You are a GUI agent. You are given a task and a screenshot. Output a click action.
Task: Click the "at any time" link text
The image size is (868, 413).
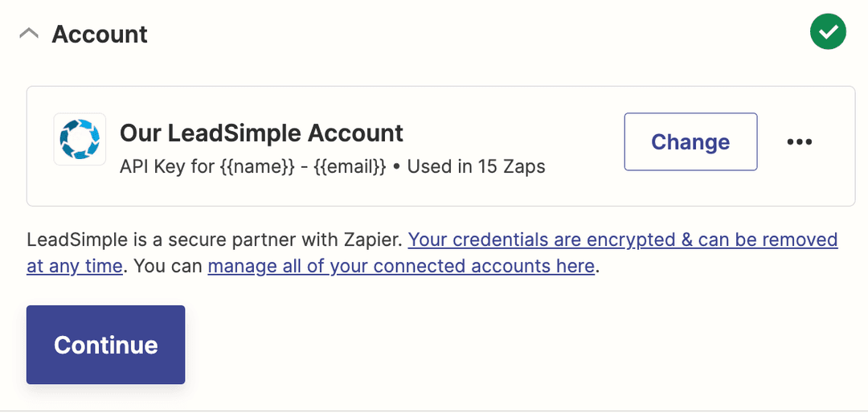pos(75,266)
